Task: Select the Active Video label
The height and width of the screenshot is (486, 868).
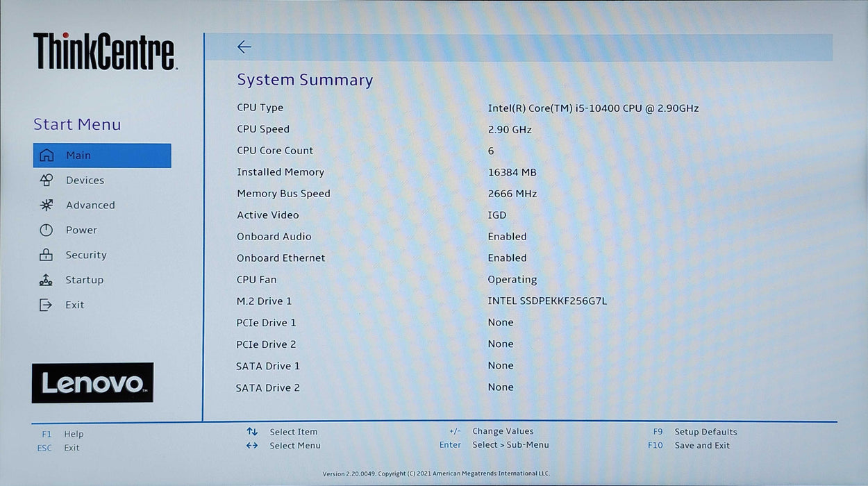Action: pos(268,215)
